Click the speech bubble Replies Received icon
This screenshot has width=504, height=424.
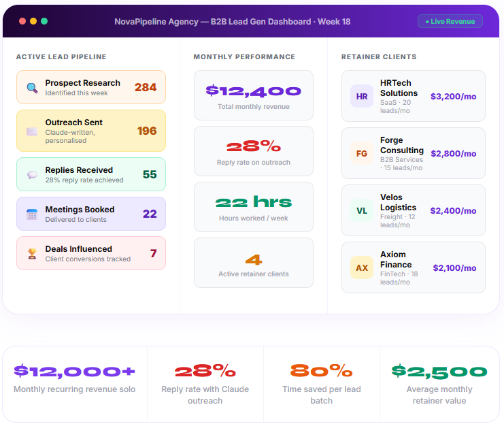32,175
